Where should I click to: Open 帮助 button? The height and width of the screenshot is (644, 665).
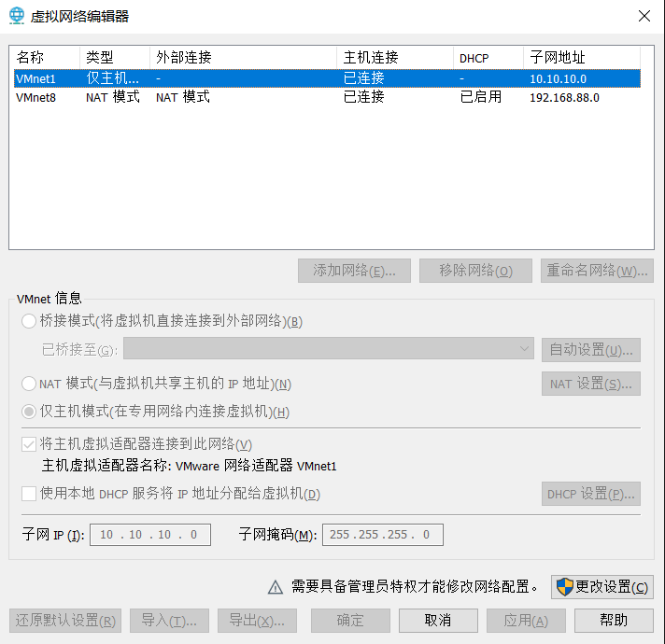click(614, 621)
